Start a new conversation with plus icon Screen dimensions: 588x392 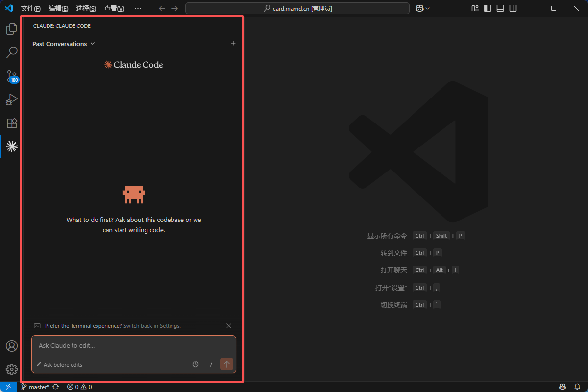[233, 44]
